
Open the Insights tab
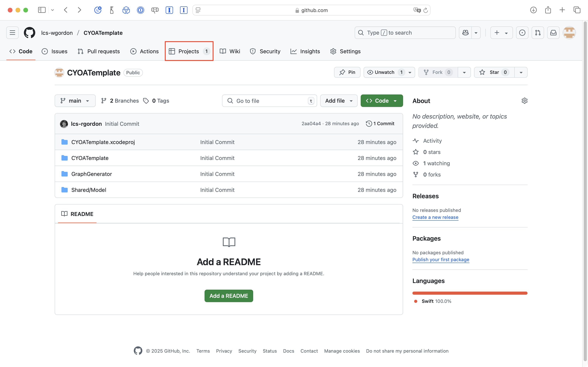[305, 51]
